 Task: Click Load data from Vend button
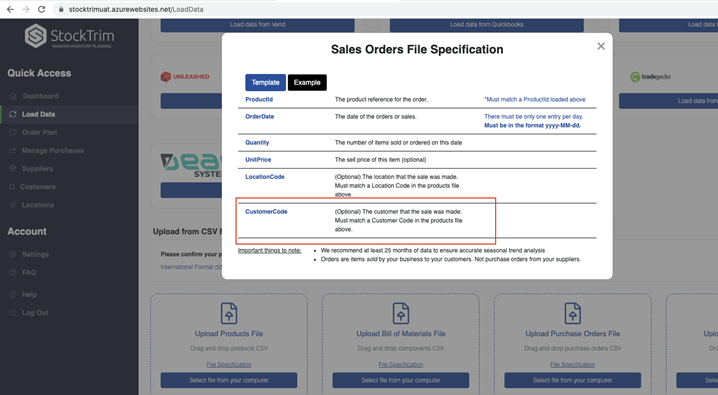257,25
